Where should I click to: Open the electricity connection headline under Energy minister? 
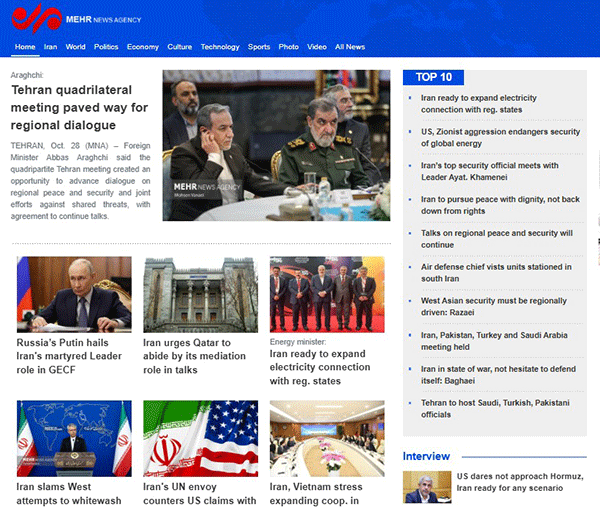click(320, 367)
